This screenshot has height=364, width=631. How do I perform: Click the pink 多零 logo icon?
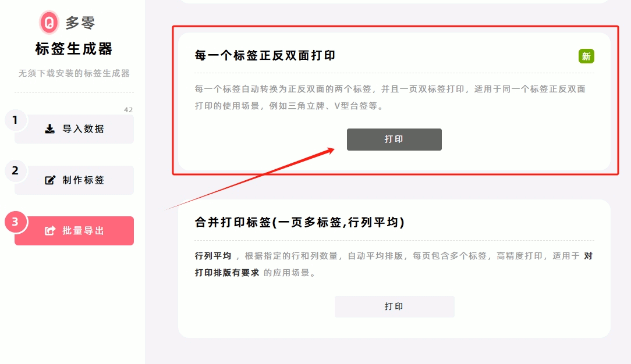[x=49, y=23]
